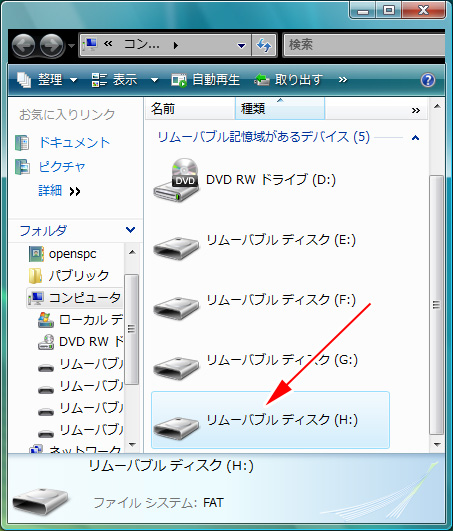
Task: Maximize the Explorer window
Action: tap(388, 10)
